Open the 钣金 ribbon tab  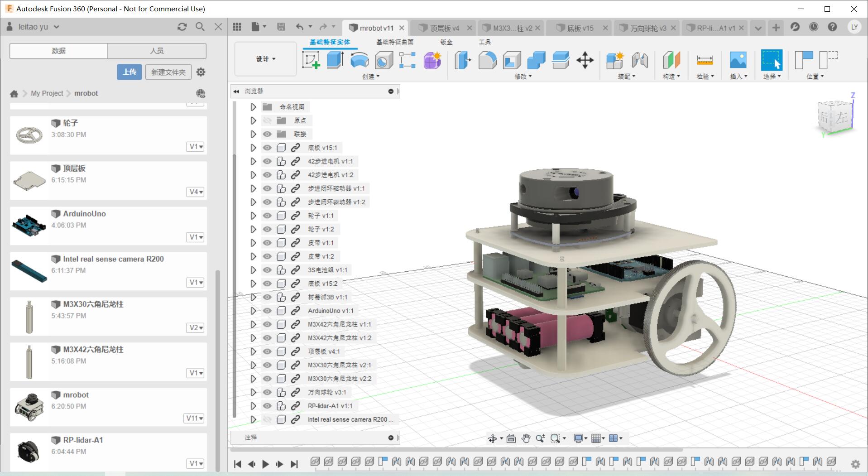point(446,42)
